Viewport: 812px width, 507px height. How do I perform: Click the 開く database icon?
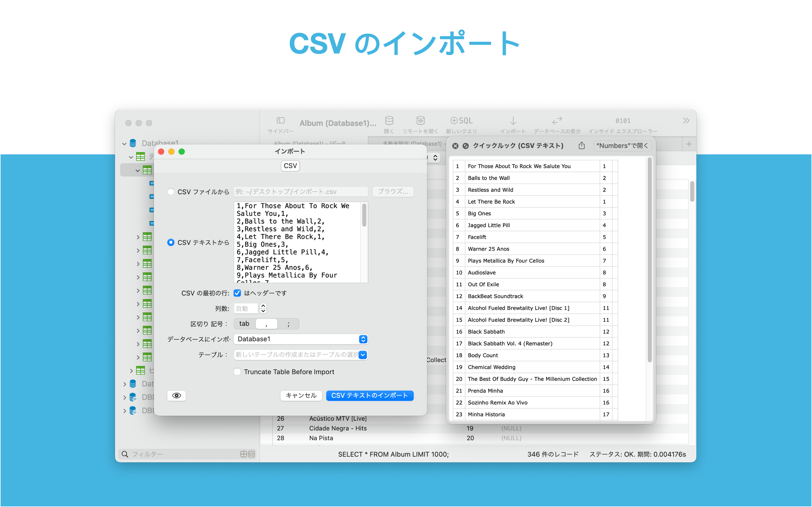pyautogui.click(x=389, y=120)
